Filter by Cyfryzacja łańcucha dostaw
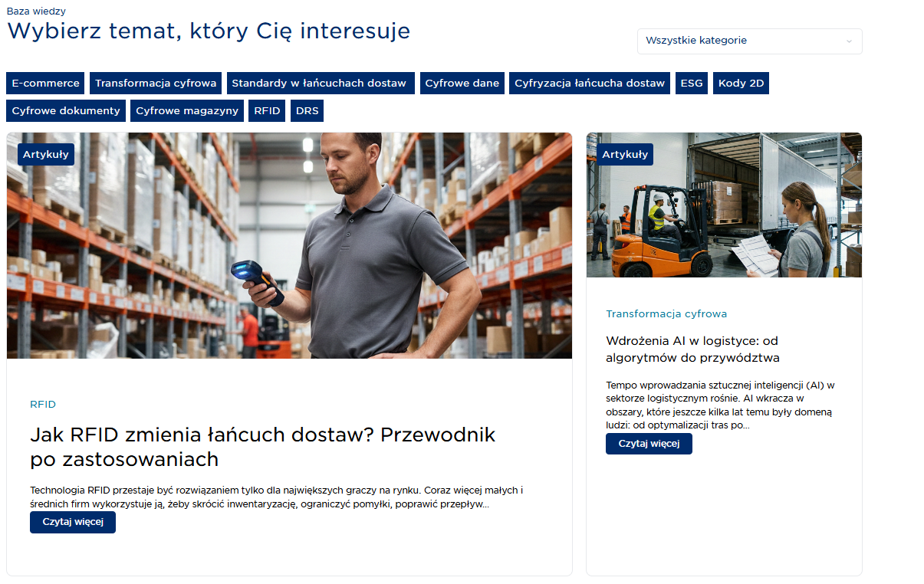 coord(589,83)
